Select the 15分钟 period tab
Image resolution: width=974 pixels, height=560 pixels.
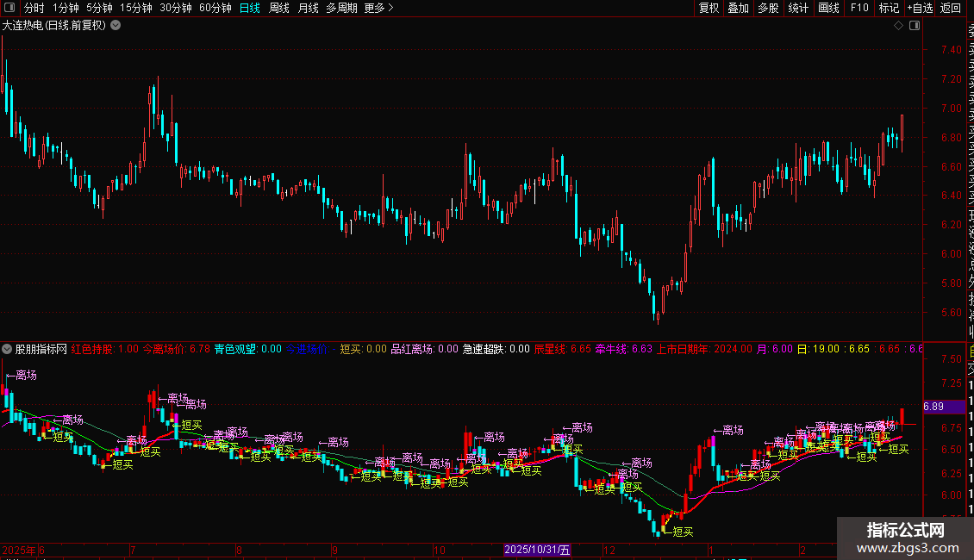tap(135, 8)
